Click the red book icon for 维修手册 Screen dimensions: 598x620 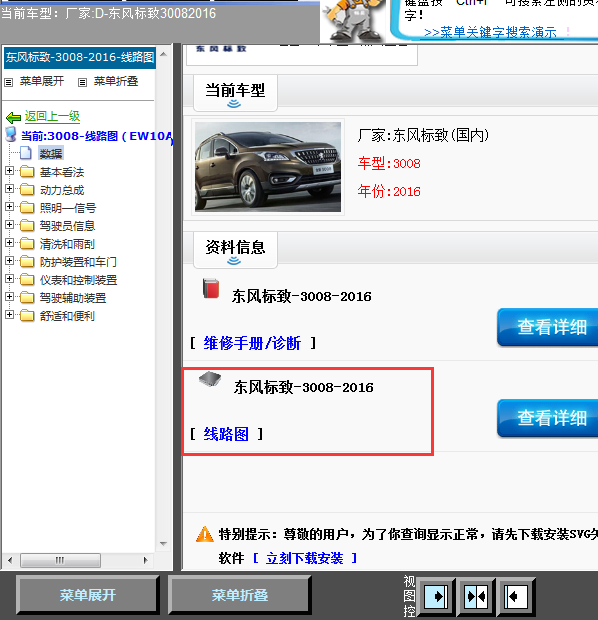(x=211, y=288)
